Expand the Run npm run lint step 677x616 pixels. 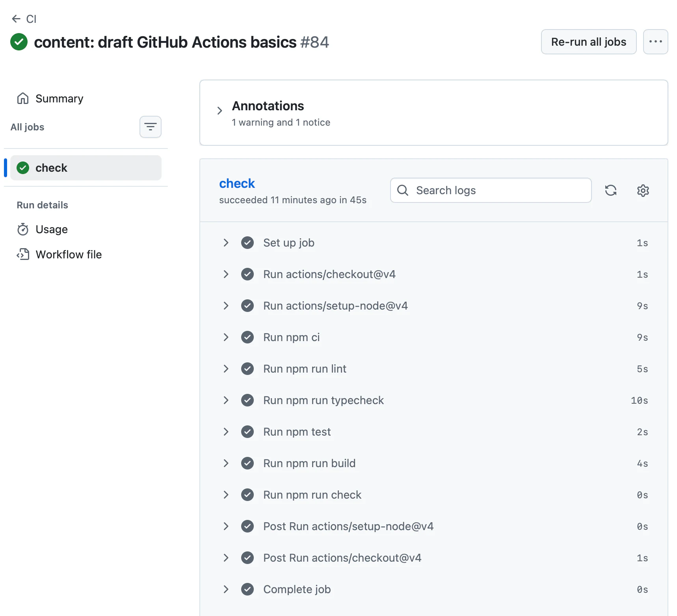click(433, 369)
